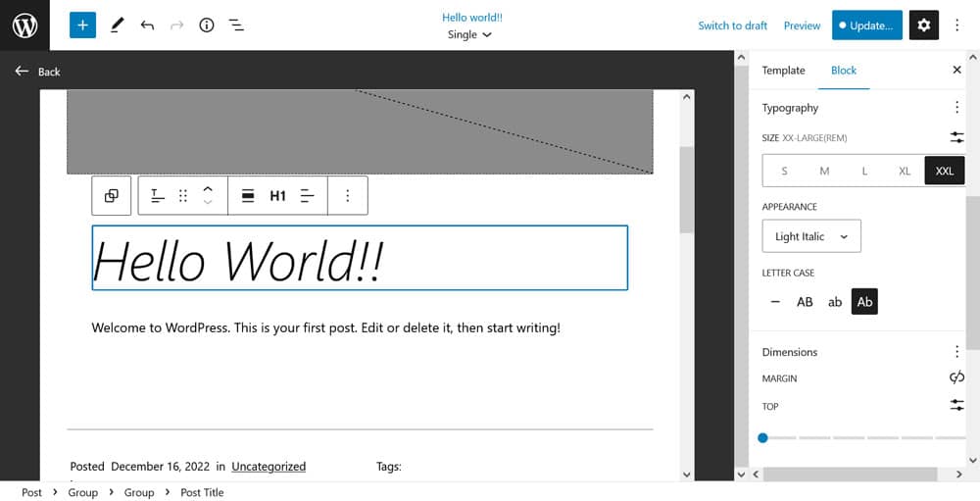The image size is (980, 501).
Task: Toggle the Settings gear panel
Action: click(923, 25)
